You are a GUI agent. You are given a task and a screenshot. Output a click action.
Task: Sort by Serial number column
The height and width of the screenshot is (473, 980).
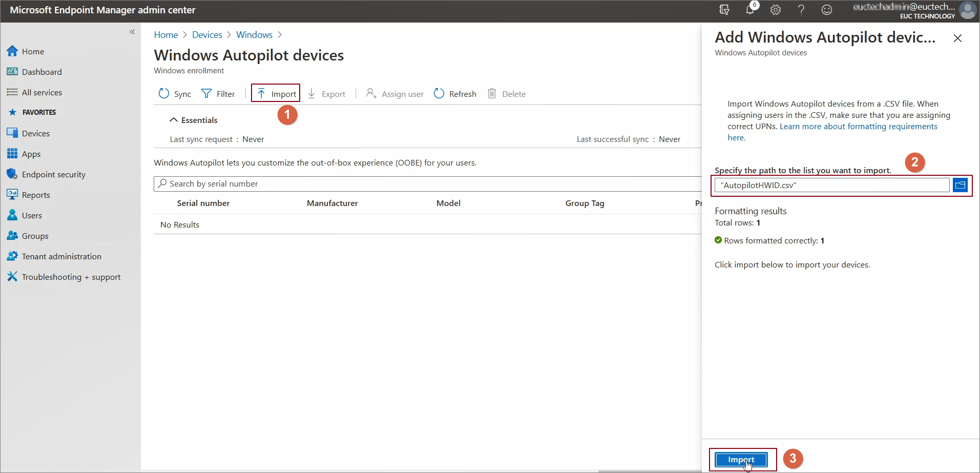[203, 203]
